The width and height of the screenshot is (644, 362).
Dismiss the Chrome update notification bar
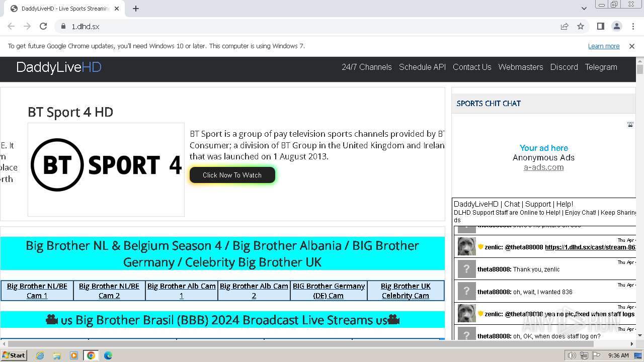tap(632, 46)
